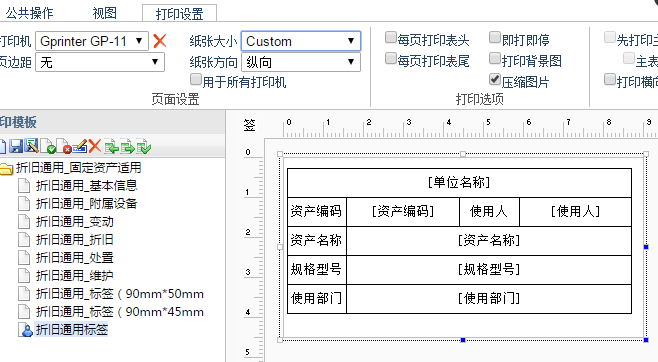The width and height of the screenshot is (658, 362).
Task: Switch to the 视图 tab
Action: pyautogui.click(x=104, y=13)
